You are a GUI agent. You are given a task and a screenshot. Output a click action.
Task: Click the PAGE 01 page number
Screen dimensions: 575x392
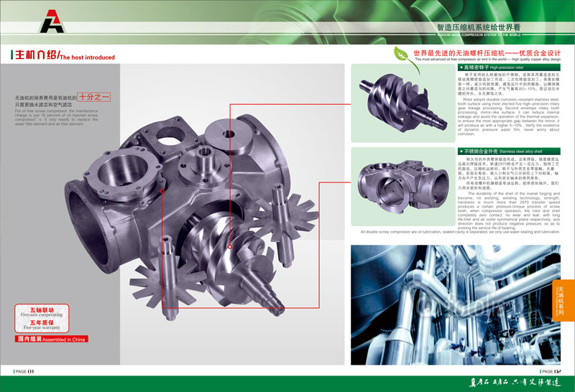tap(25, 371)
